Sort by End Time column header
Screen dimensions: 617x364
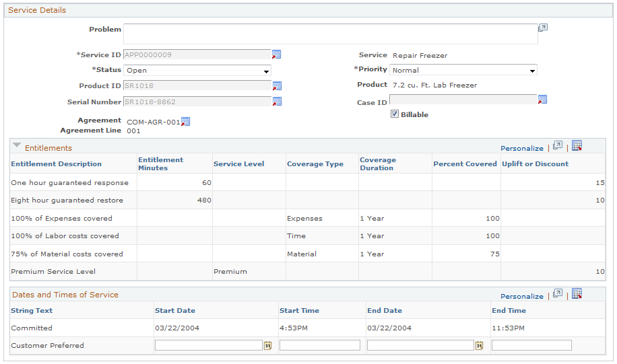(x=509, y=311)
